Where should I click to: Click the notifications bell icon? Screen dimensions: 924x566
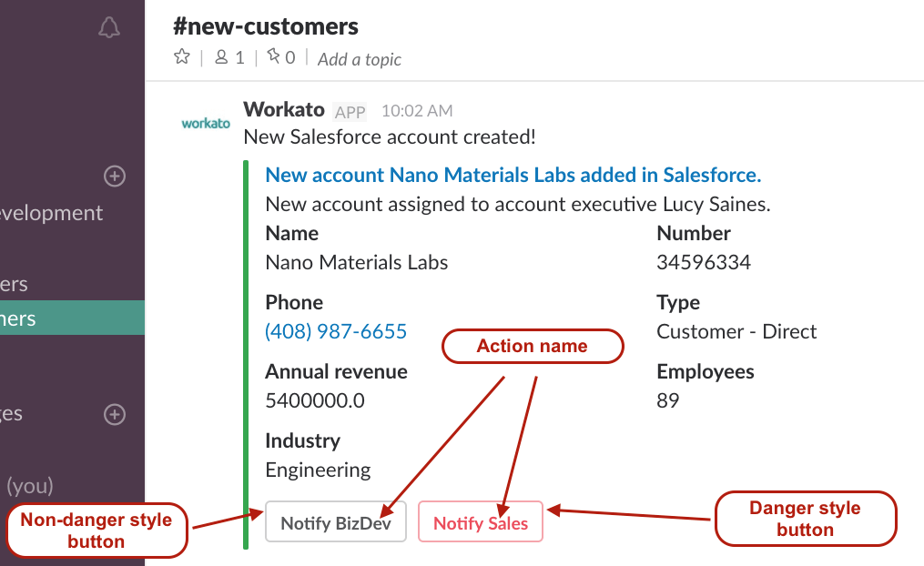click(x=109, y=28)
